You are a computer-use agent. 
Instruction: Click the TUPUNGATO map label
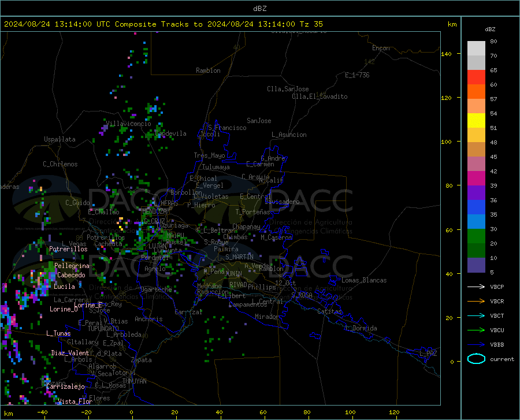point(103,329)
